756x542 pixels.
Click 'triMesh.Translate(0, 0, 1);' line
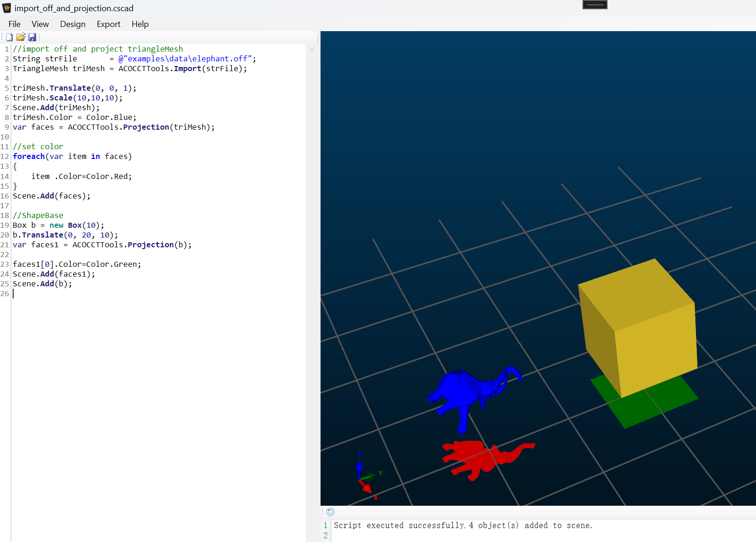pos(74,88)
